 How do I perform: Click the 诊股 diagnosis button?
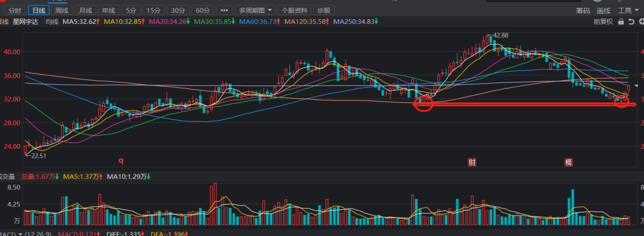pos(324,10)
